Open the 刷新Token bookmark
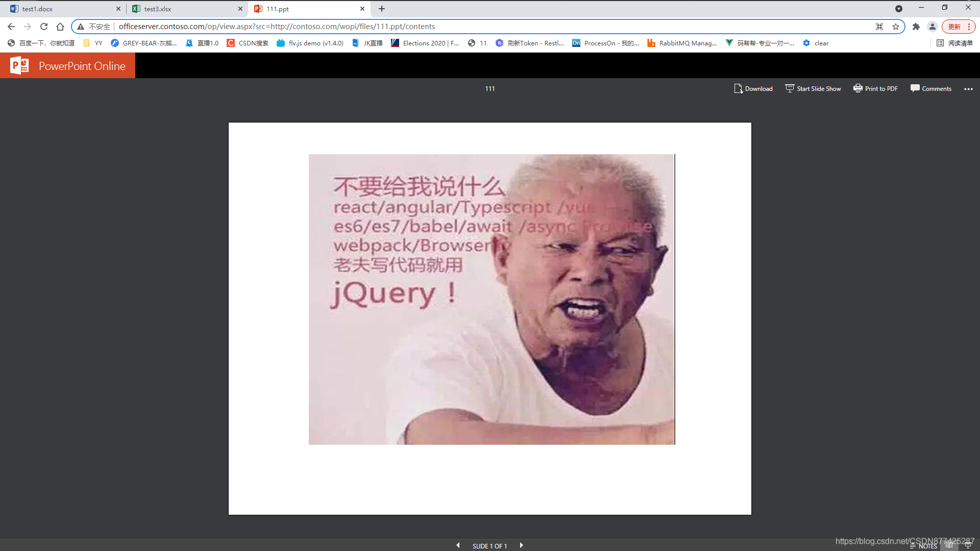The width and height of the screenshot is (980, 551). (x=530, y=43)
